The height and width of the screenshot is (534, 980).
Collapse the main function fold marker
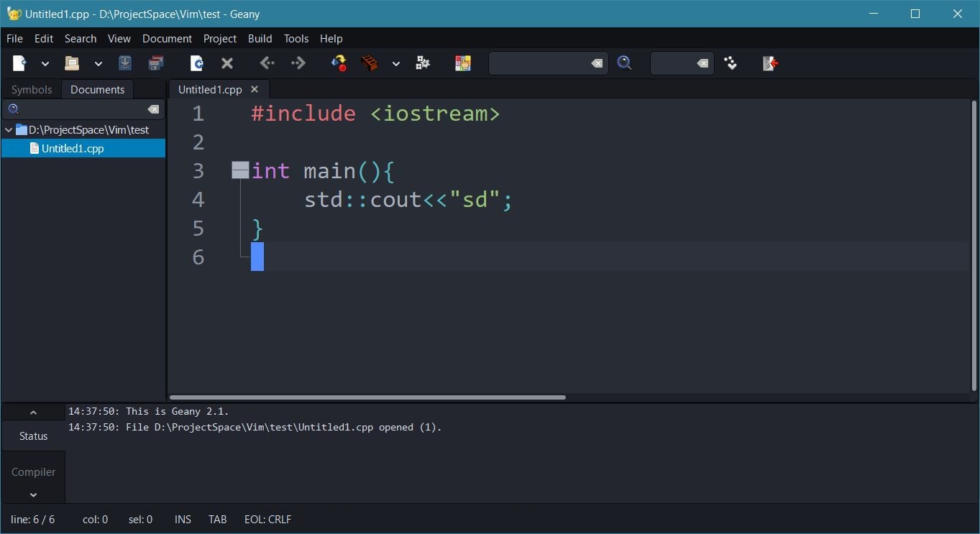point(240,170)
